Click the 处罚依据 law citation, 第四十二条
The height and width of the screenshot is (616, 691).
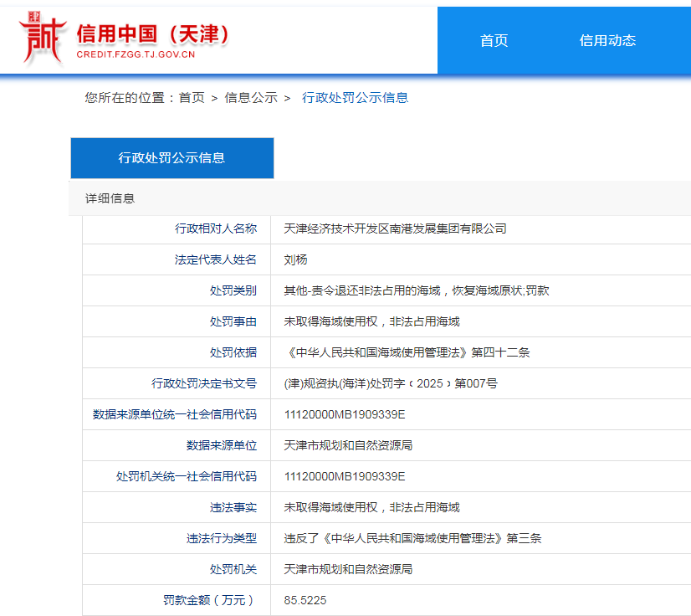[407, 352]
